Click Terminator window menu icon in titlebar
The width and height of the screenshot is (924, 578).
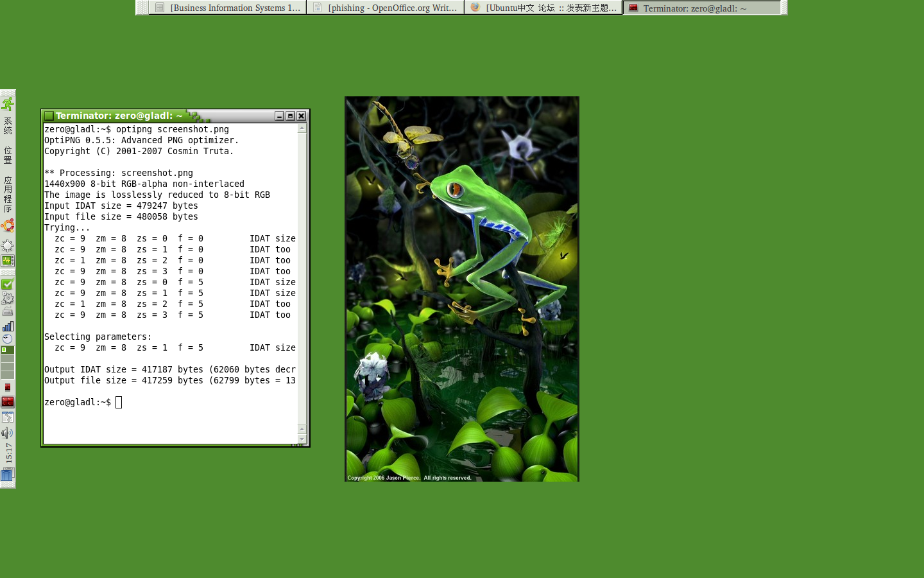(x=49, y=116)
